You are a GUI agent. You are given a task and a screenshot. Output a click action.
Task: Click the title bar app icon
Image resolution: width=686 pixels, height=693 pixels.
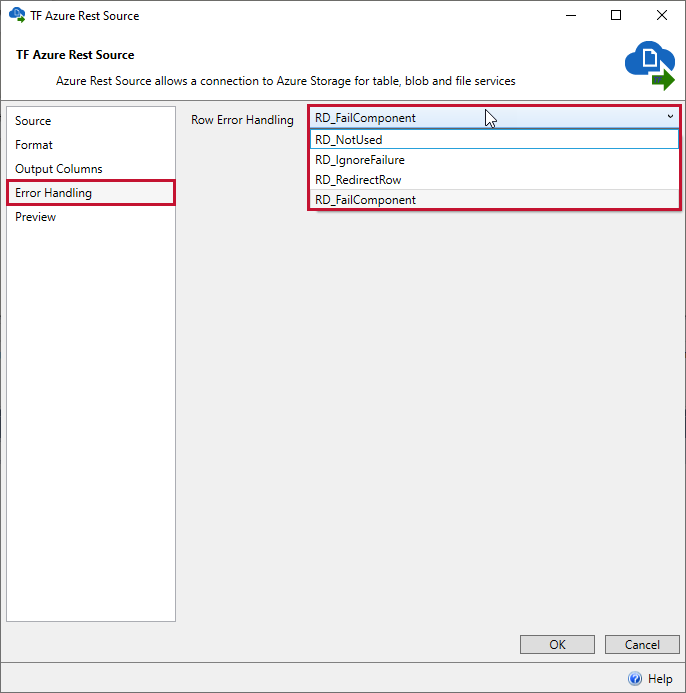pyautogui.click(x=17, y=15)
